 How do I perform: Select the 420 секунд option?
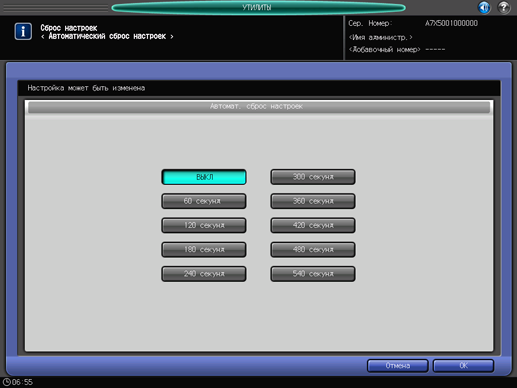coord(313,225)
